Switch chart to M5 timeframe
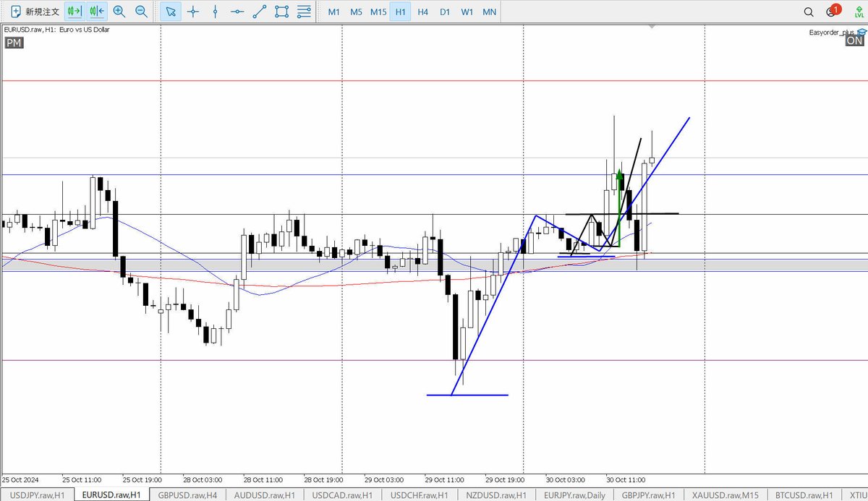 [356, 12]
